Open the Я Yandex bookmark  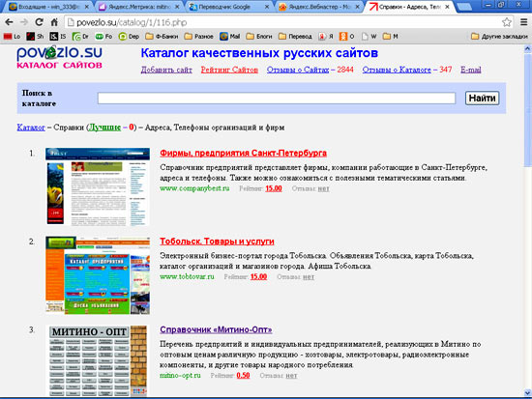point(326,37)
